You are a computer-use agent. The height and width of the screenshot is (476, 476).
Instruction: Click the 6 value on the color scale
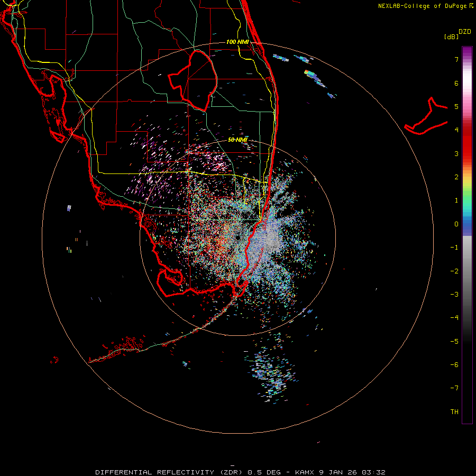tap(456, 83)
